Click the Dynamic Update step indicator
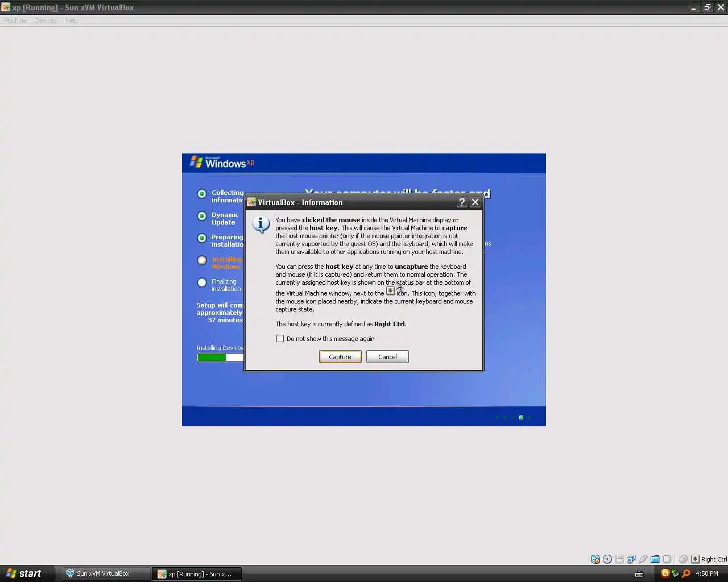The width and height of the screenshot is (728, 582). [x=202, y=216]
